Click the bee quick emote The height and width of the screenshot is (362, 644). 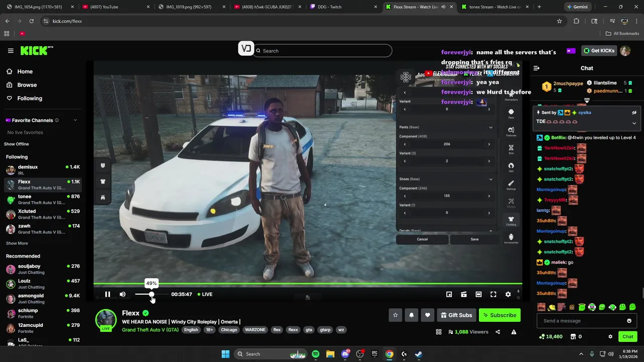click(552, 307)
